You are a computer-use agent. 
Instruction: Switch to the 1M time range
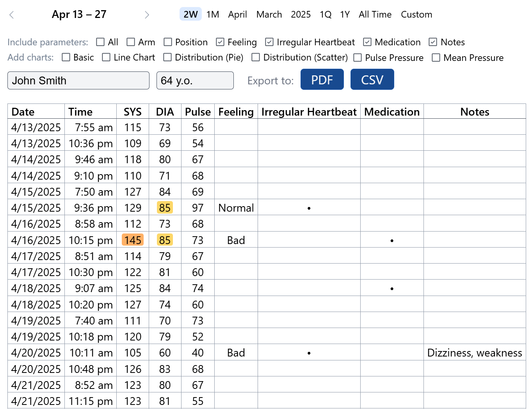(x=213, y=14)
